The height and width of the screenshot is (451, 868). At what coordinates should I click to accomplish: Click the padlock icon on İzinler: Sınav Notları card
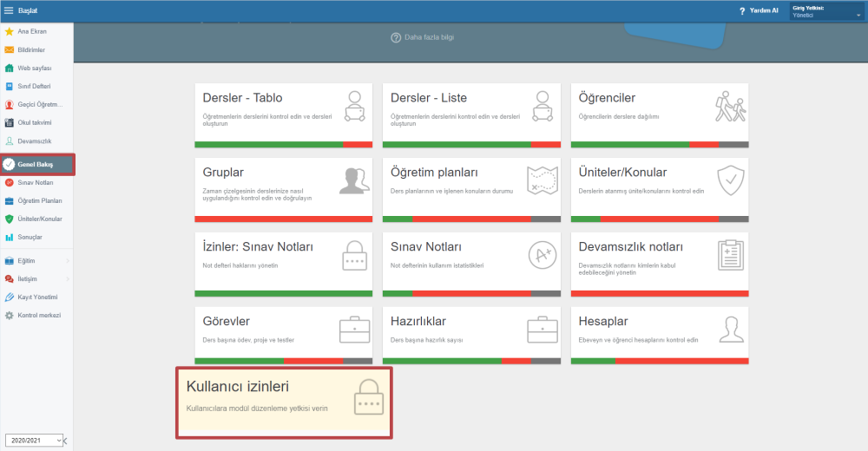pos(354,256)
